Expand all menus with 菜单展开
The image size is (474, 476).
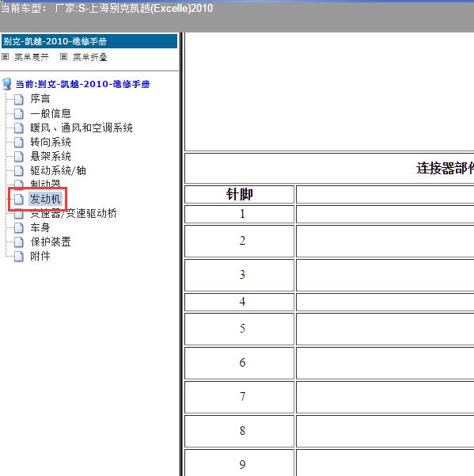(31, 57)
